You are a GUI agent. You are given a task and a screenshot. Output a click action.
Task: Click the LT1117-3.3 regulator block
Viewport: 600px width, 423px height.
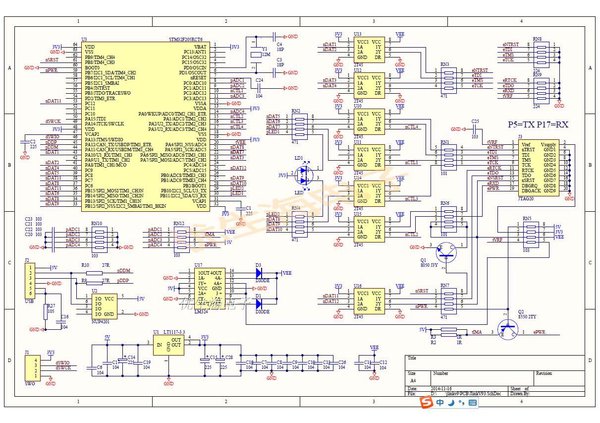point(169,346)
